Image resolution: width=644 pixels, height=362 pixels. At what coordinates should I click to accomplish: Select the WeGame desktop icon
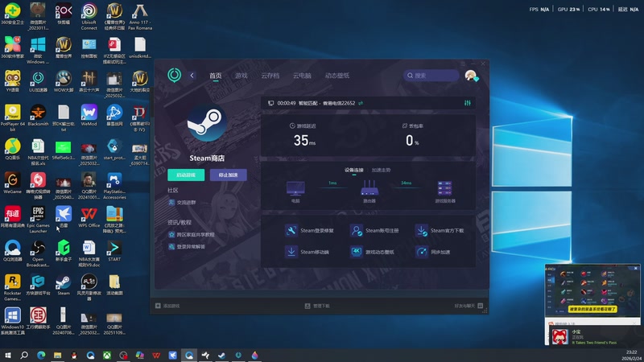pyautogui.click(x=12, y=183)
